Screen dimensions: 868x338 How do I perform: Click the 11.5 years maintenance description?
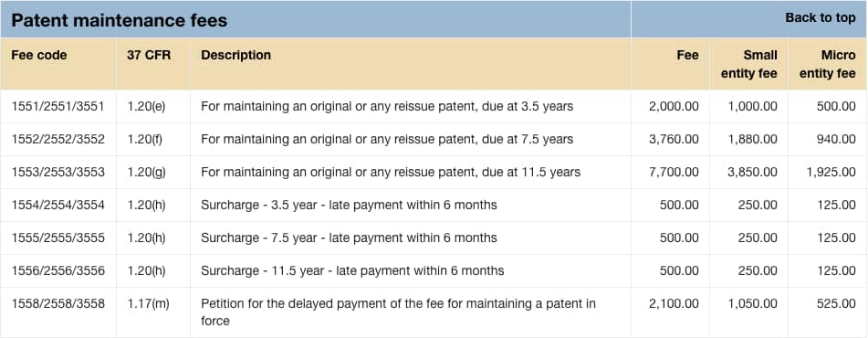[x=391, y=172]
